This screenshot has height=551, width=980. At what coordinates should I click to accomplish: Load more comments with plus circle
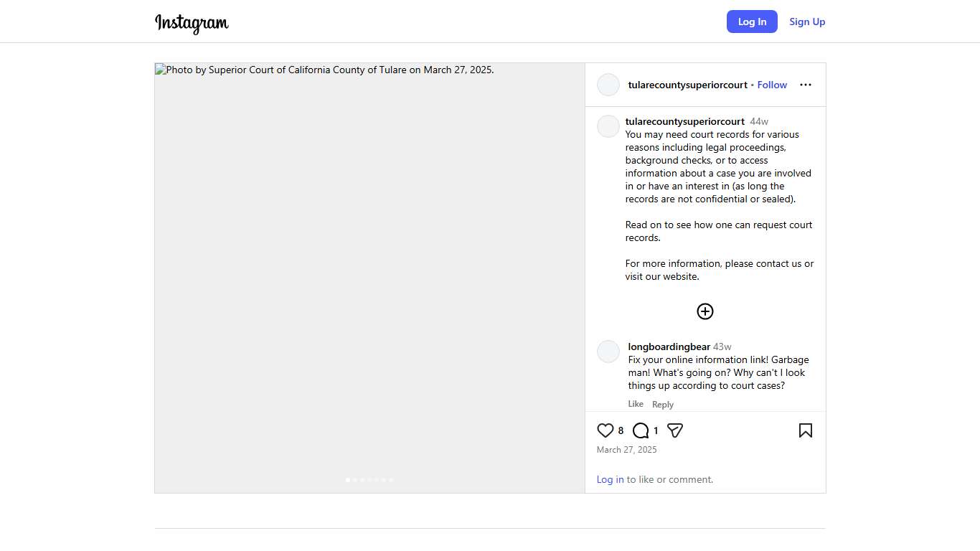(705, 311)
